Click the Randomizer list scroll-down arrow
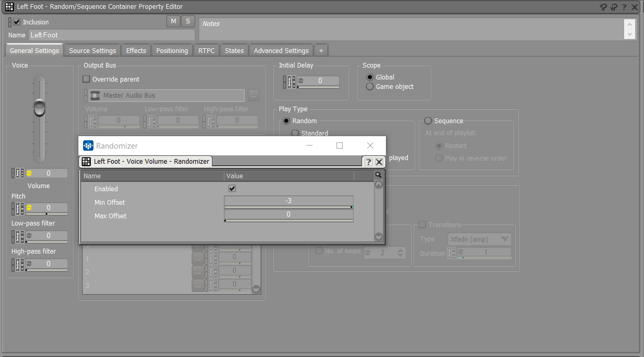644x357 pixels. pyautogui.click(x=379, y=236)
